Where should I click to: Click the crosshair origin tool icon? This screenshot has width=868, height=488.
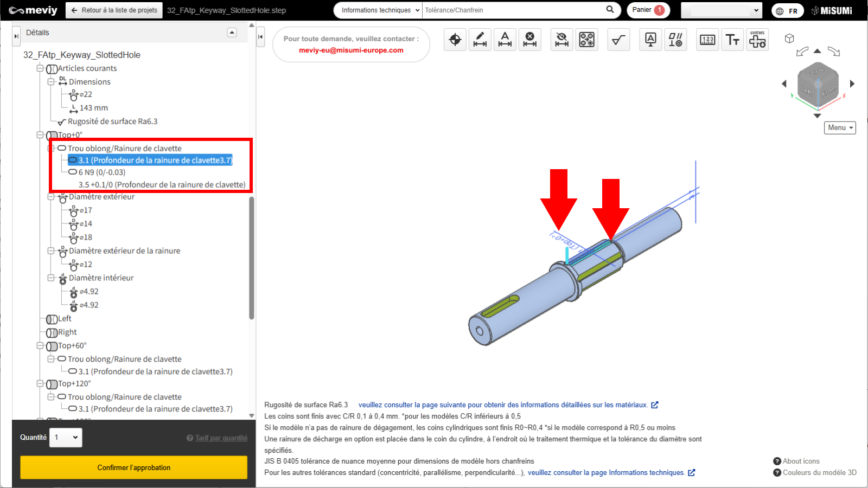pos(455,40)
